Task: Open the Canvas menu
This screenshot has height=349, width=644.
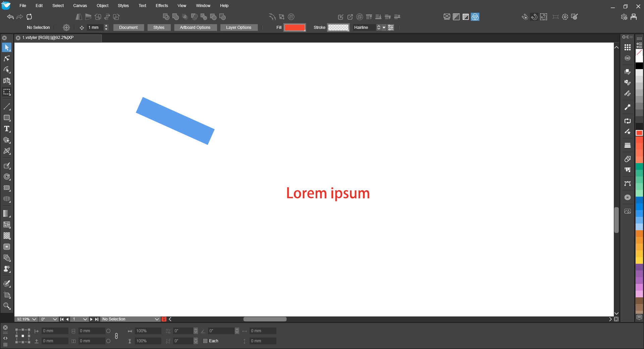Action: click(80, 6)
